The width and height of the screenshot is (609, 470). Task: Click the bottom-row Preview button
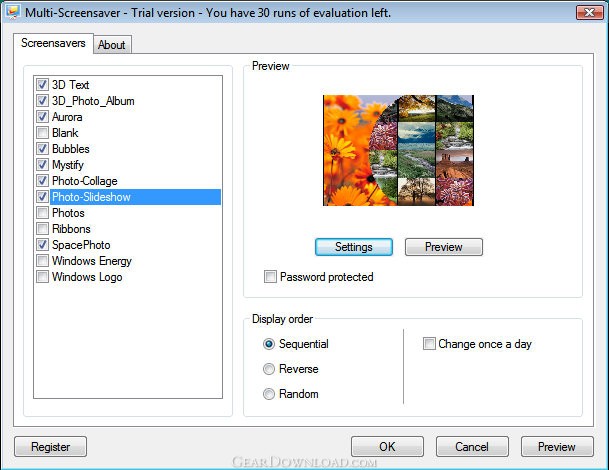557,447
